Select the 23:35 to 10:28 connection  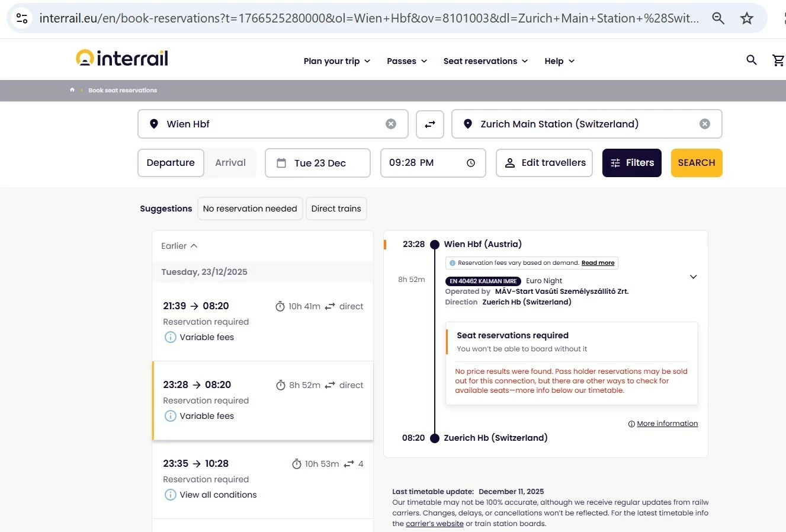263,479
